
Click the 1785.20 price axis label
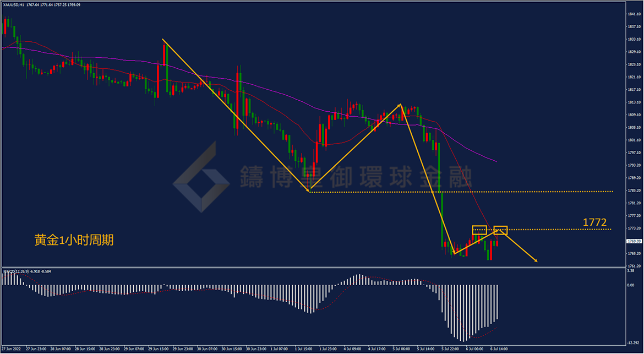click(x=634, y=190)
